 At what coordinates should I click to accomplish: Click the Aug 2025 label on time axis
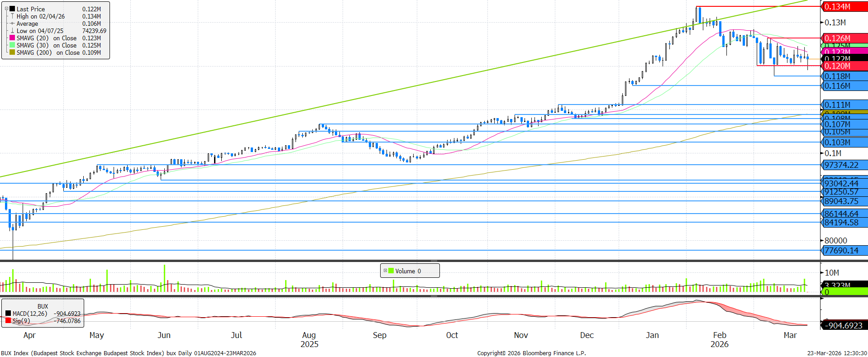coord(310,339)
